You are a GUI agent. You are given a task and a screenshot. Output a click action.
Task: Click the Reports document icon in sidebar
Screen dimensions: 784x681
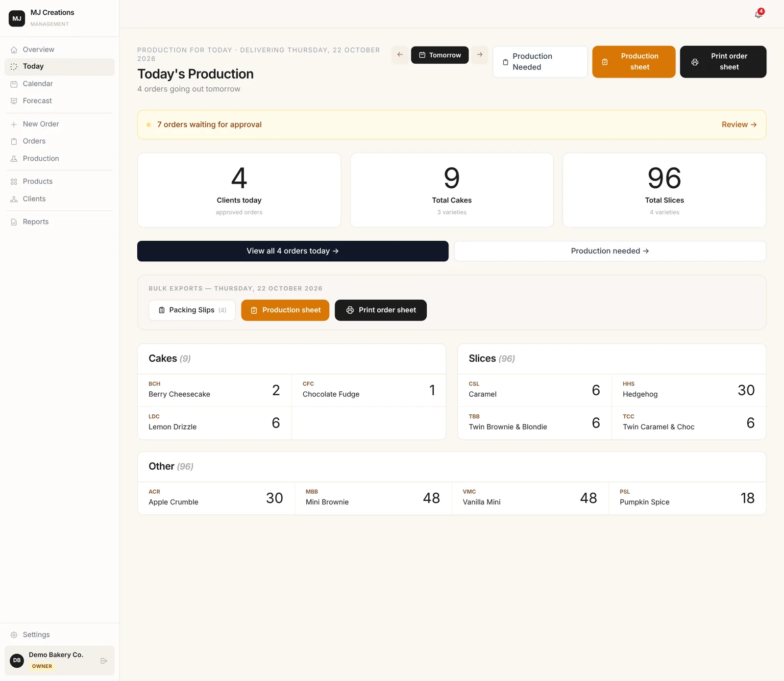(14, 222)
